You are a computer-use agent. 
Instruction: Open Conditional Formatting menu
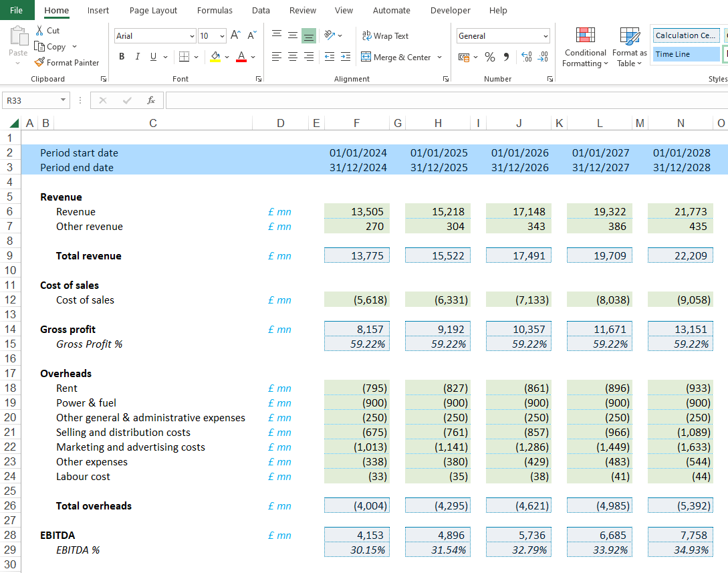[x=585, y=47]
